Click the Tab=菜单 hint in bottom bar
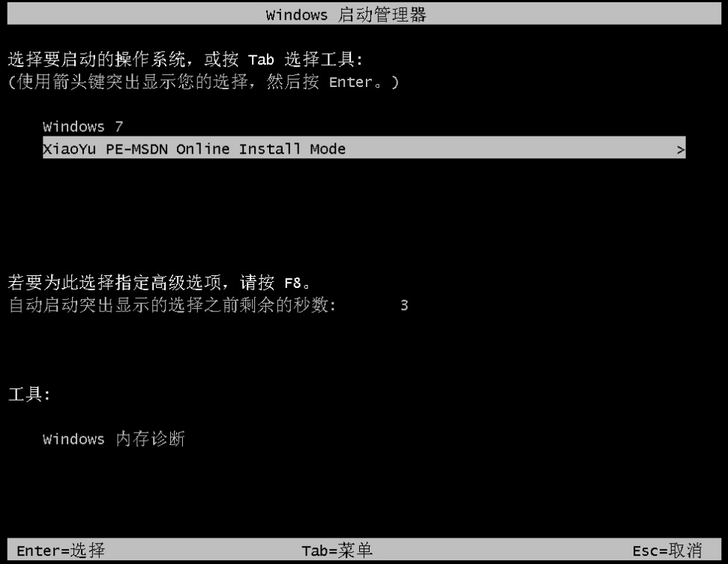The image size is (728, 564). coord(337,550)
